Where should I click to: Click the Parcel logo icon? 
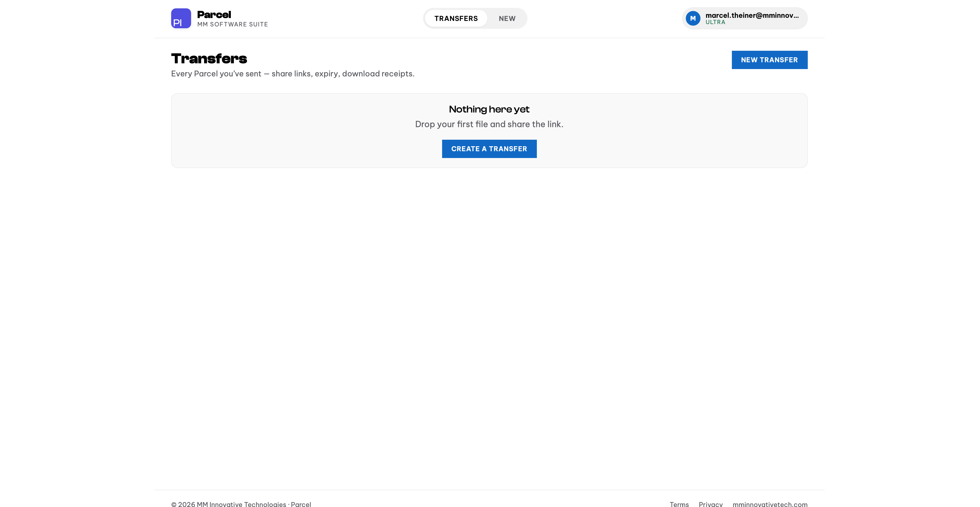coord(181,18)
